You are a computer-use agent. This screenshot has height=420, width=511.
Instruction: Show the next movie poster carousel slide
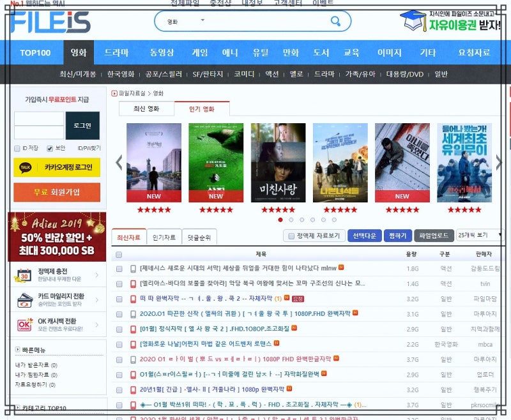pyautogui.click(x=499, y=163)
